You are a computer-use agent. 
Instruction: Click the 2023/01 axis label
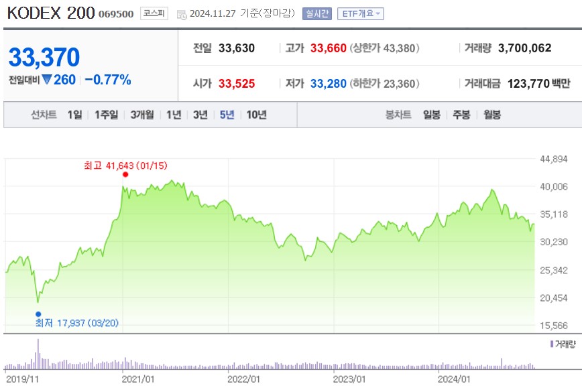(349, 379)
